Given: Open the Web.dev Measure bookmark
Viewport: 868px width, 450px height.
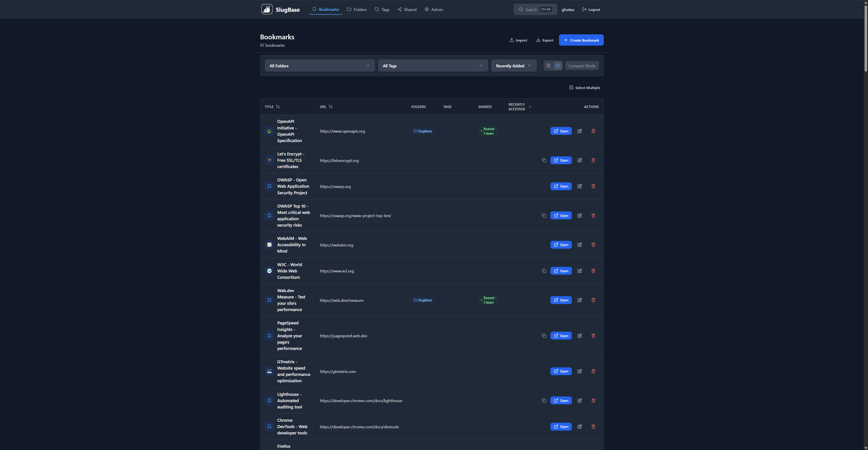Looking at the screenshot, I should 561,300.
